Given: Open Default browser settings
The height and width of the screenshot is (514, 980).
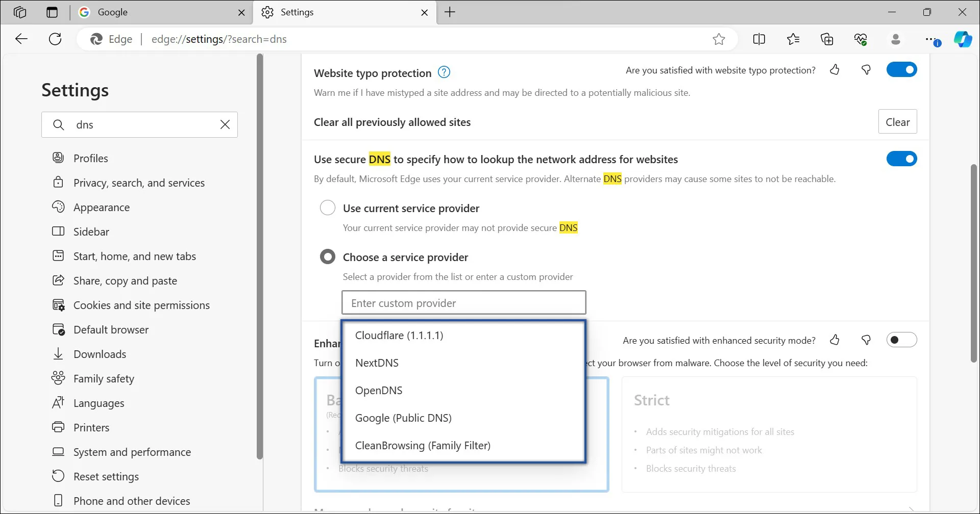Looking at the screenshot, I should point(110,329).
